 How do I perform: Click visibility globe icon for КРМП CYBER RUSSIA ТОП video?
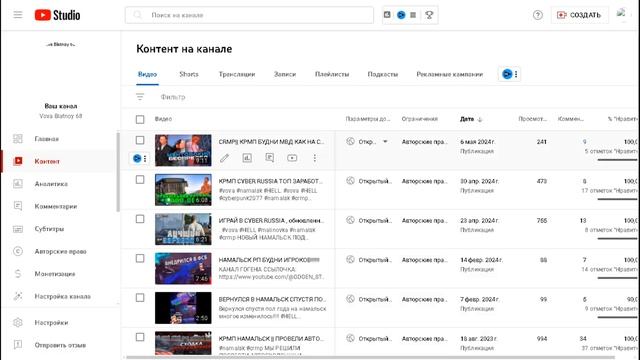click(x=350, y=181)
